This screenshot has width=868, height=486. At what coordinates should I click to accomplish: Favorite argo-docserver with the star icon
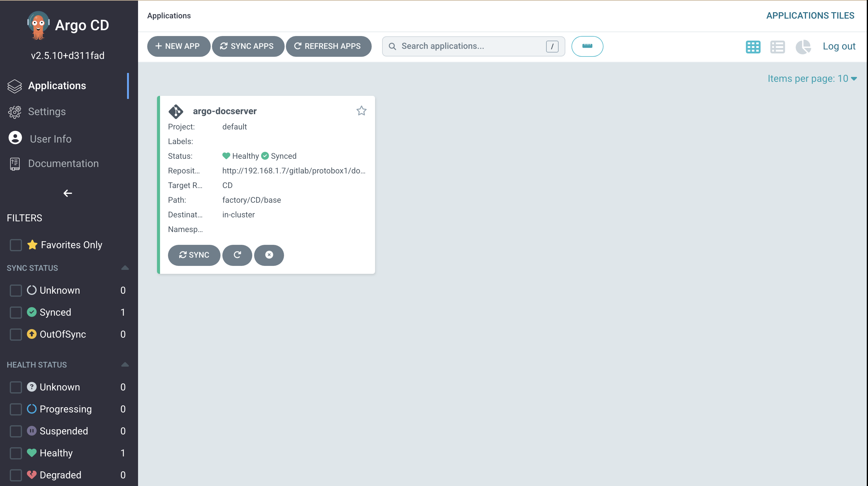pos(361,111)
